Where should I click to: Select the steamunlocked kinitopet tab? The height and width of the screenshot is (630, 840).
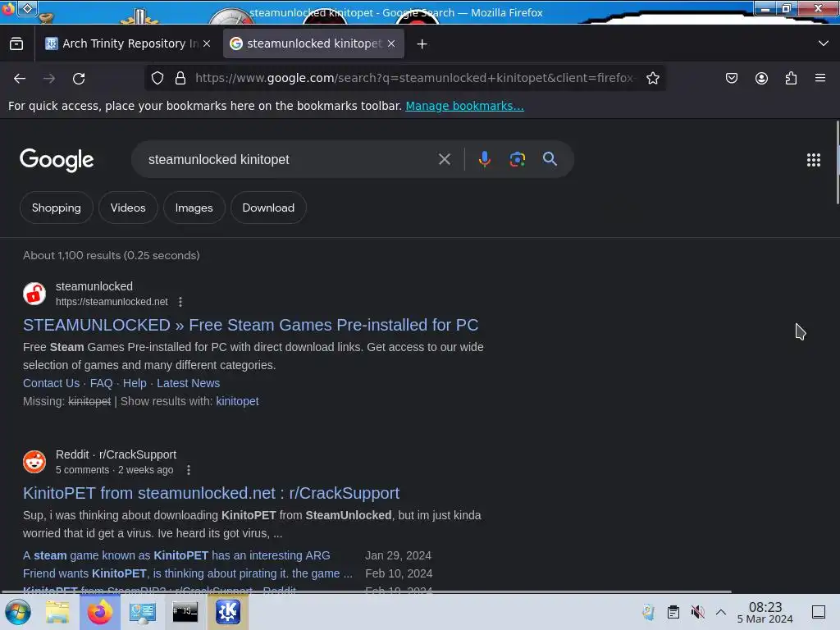pos(313,43)
